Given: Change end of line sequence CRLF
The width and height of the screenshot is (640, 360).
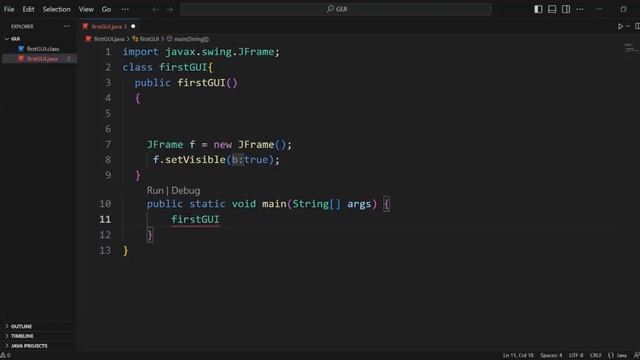Looking at the screenshot, I should coord(596,355).
